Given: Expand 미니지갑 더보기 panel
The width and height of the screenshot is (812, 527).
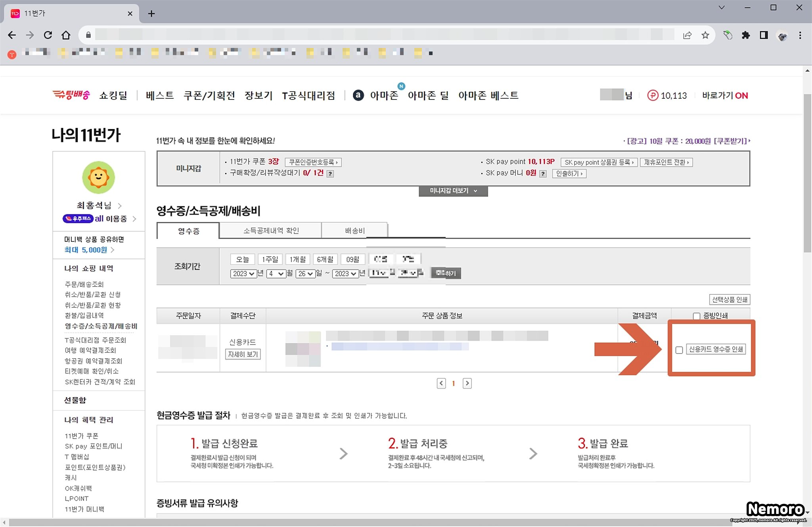Looking at the screenshot, I should click(453, 191).
